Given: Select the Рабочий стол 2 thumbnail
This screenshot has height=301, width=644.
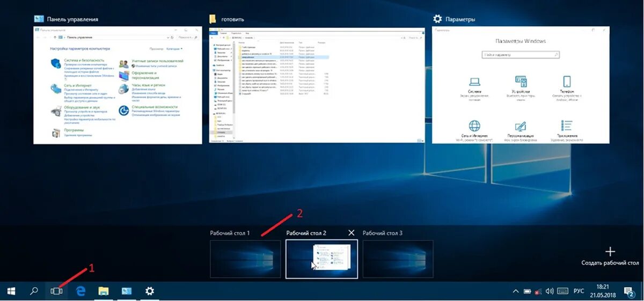Looking at the screenshot, I should pos(321,259).
